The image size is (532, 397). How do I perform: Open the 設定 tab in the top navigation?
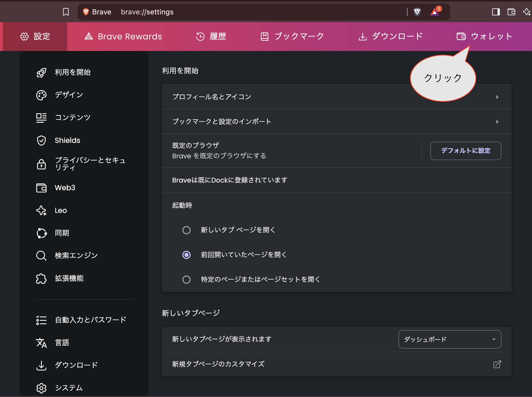coord(35,37)
